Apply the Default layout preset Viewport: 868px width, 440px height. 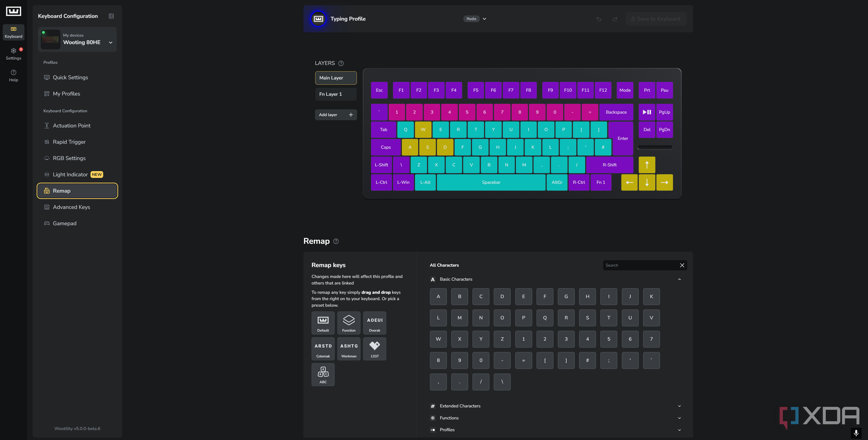(x=323, y=323)
